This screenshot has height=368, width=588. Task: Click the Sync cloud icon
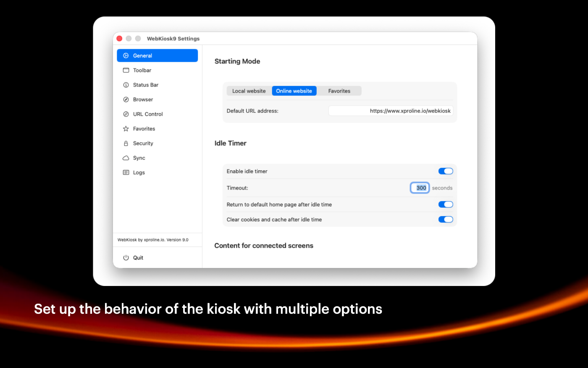click(126, 158)
